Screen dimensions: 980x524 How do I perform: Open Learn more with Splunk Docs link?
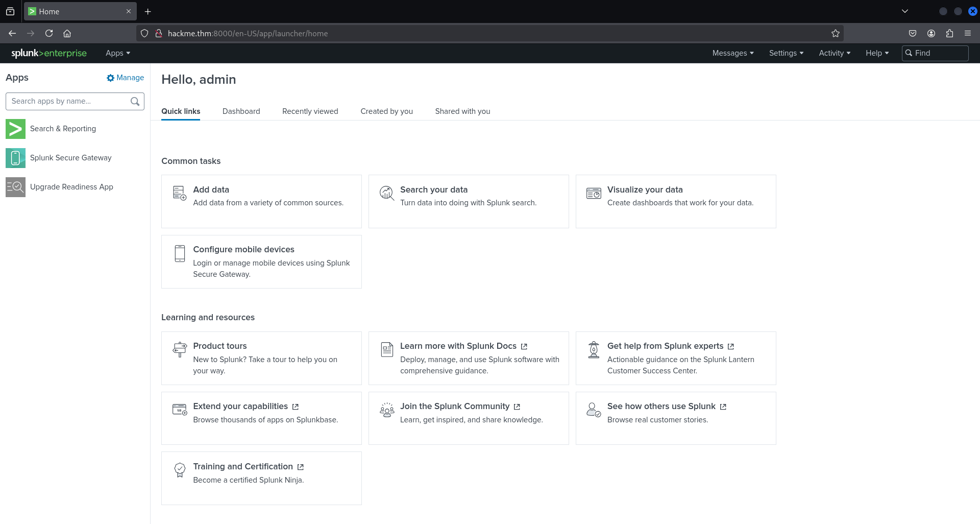coord(458,346)
